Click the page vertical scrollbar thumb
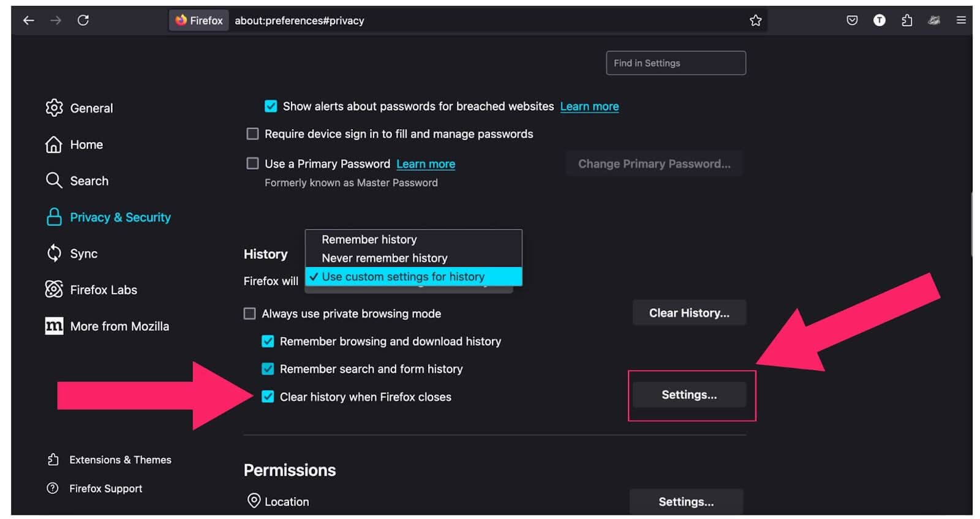980x519 pixels. 971,225
